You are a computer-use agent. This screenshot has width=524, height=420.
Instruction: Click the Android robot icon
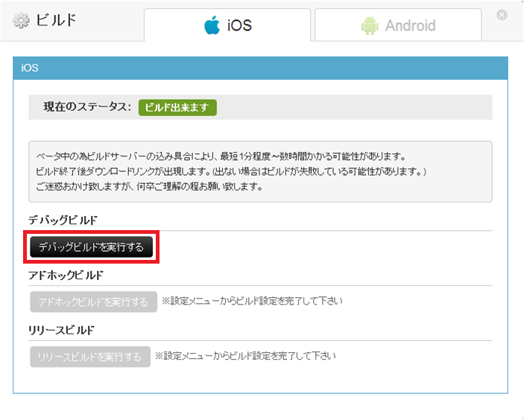(x=370, y=26)
